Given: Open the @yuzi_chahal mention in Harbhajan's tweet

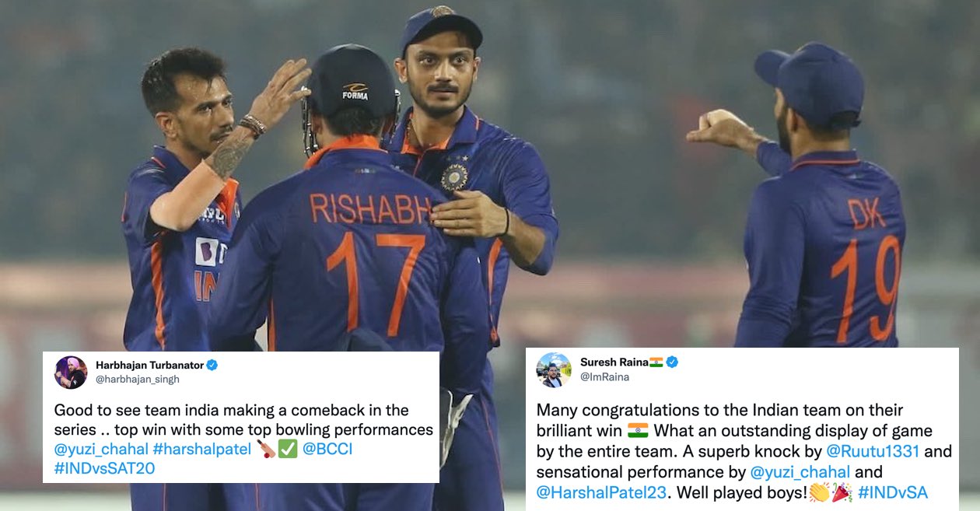Looking at the screenshot, I should click(101, 450).
